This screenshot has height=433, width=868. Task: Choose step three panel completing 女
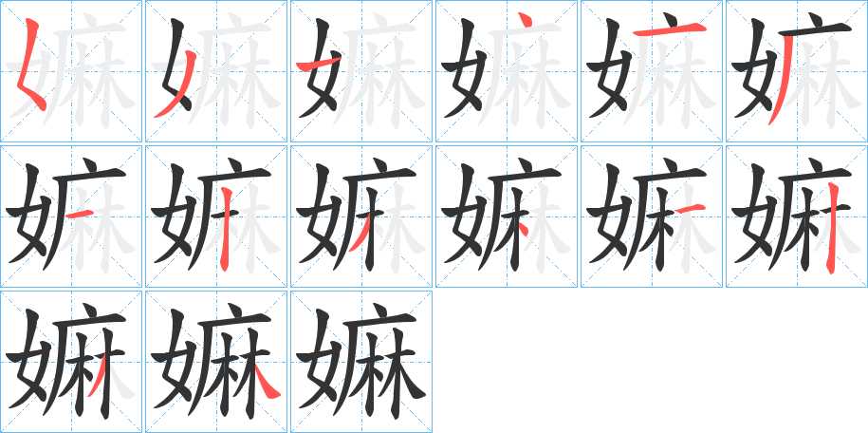pyautogui.click(x=360, y=71)
